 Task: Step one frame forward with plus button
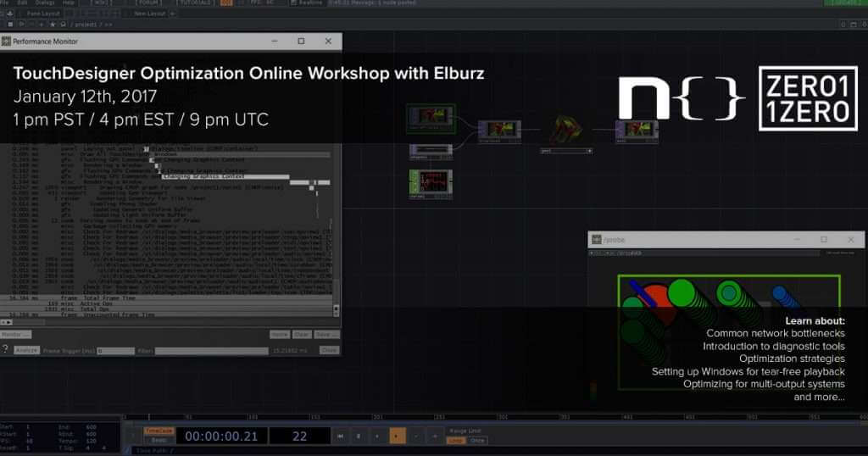(435, 436)
